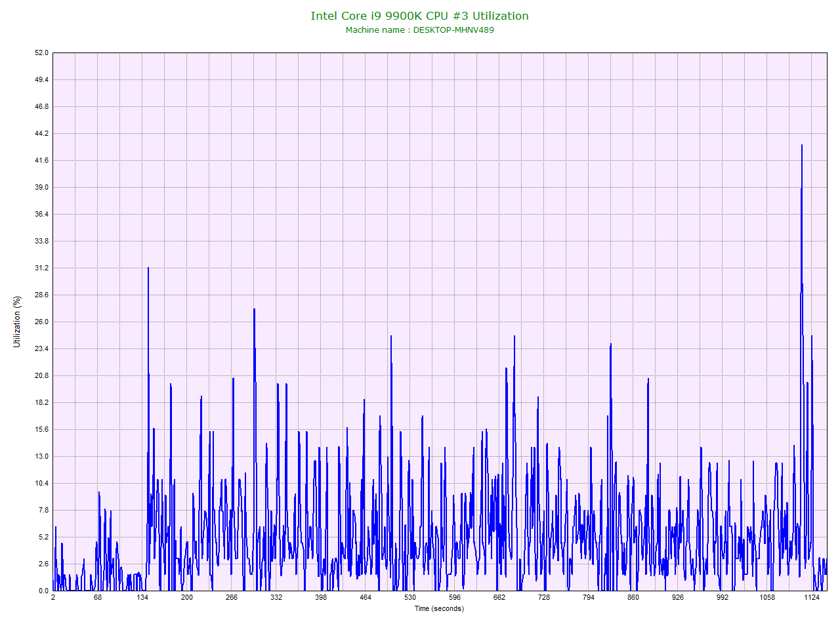Click the 49.4 utilization axis label
Image resolution: width=840 pixels, height=630 pixels.
pos(42,79)
